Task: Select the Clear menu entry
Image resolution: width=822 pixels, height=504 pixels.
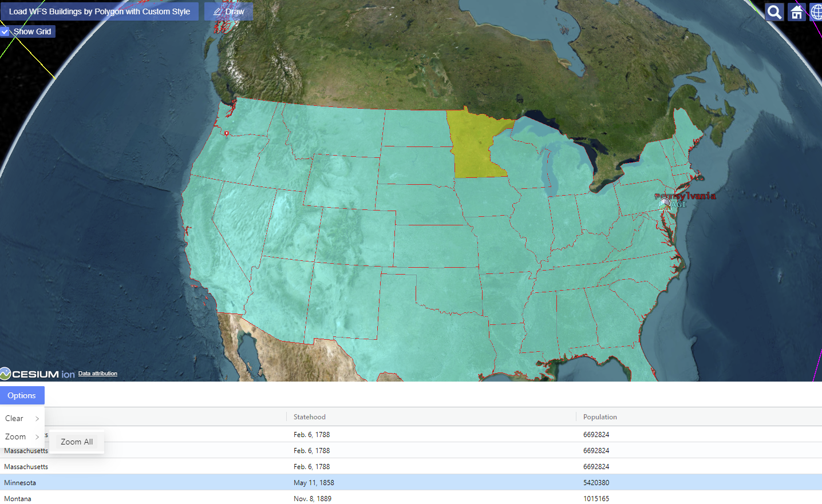Action: (x=22, y=418)
